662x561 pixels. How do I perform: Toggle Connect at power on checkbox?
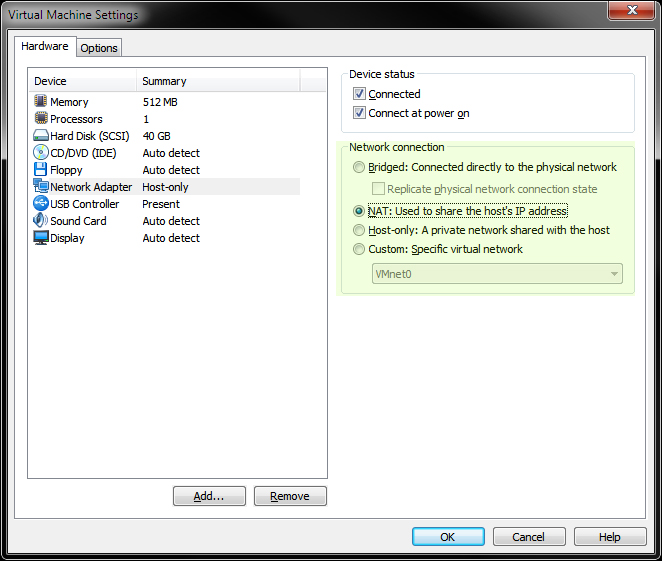coord(360,113)
